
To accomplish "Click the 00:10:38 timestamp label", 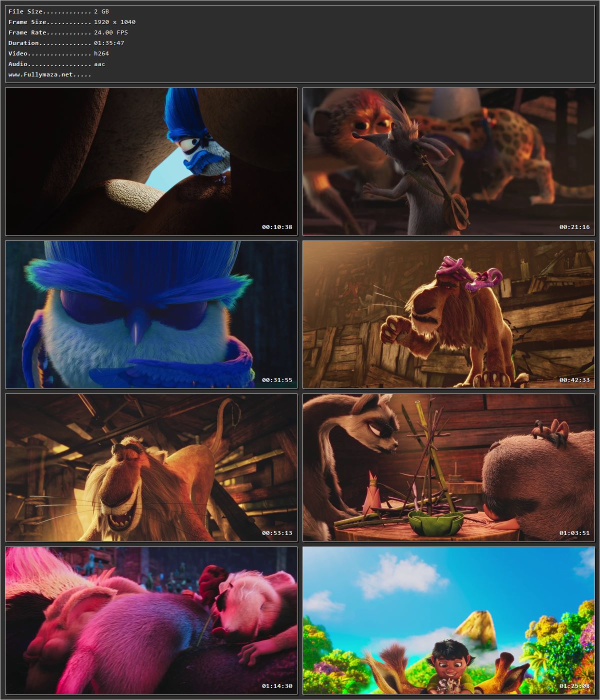I will coord(277,227).
